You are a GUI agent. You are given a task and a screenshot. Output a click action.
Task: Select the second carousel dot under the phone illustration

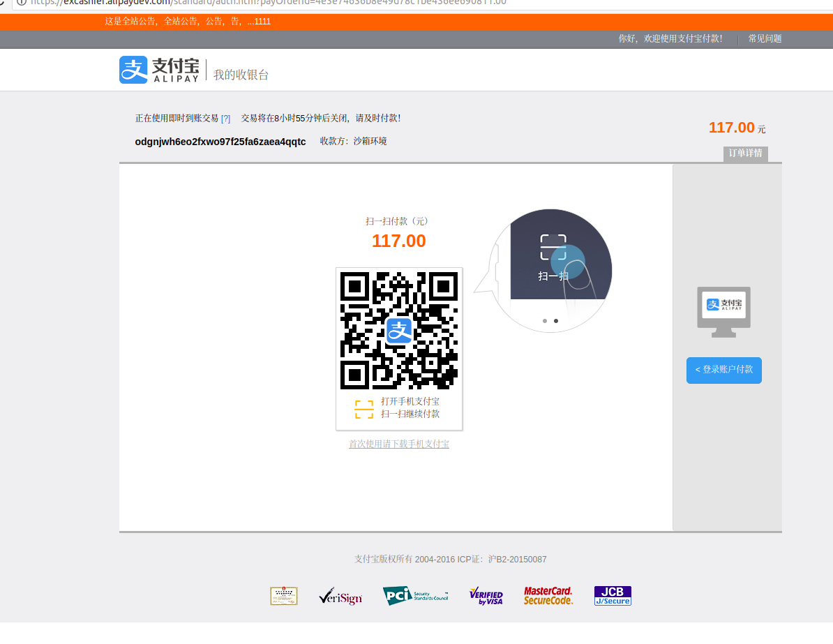[556, 321]
